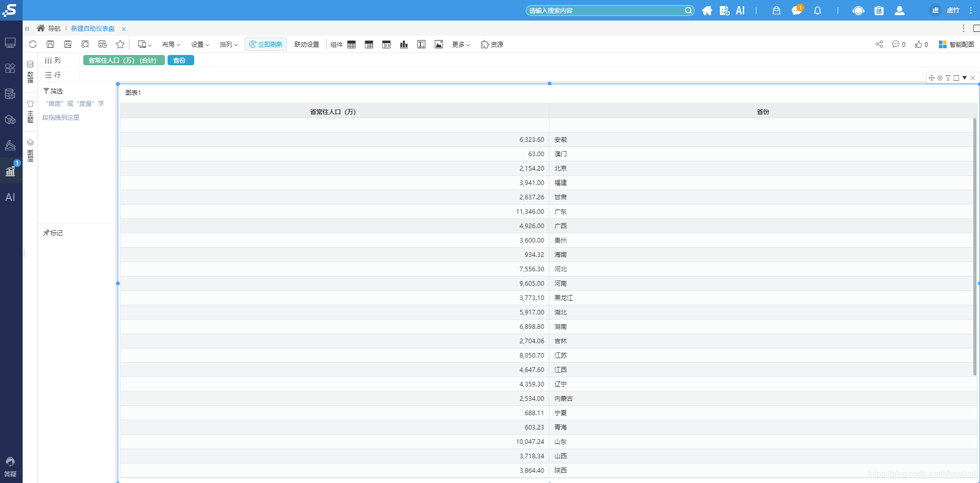Switch to the 导航 navigation tab
The height and width of the screenshot is (483, 980).
coord(49,28)
